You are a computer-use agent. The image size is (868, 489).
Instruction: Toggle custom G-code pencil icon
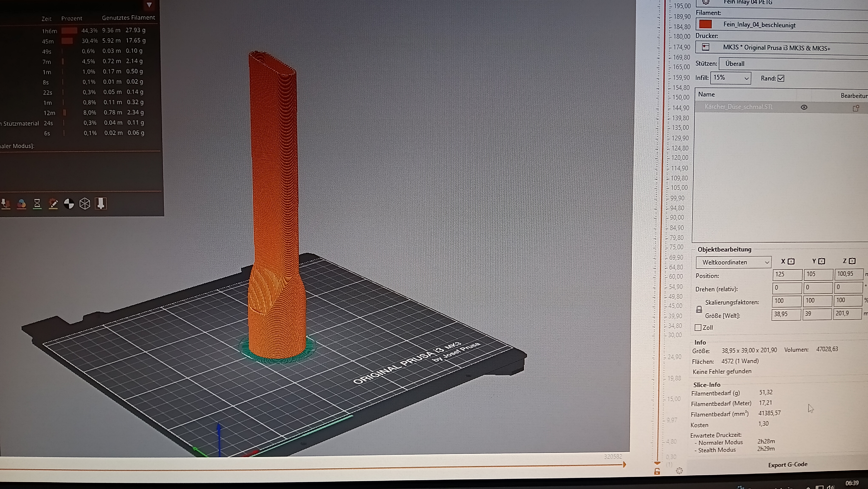pyautogui.click(x=53, y=204)
